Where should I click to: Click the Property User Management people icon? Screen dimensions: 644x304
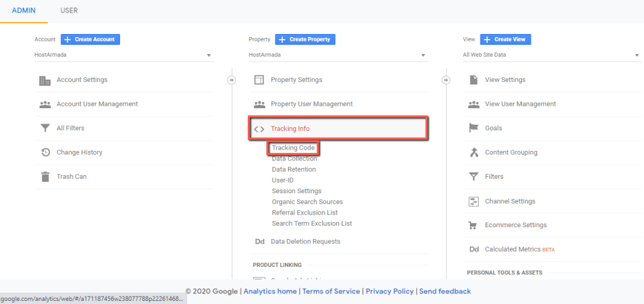tap(259, 104)
